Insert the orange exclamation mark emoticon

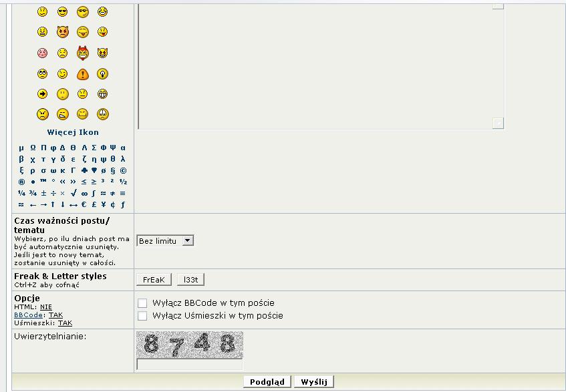point(82,73)
